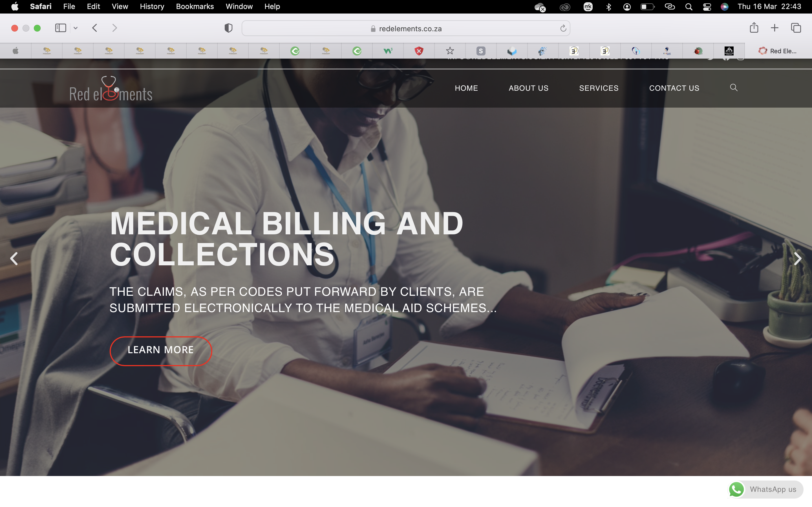Show the tab overview icon
The width and height of the screenshot is (812, 507).
pos(796,28)
